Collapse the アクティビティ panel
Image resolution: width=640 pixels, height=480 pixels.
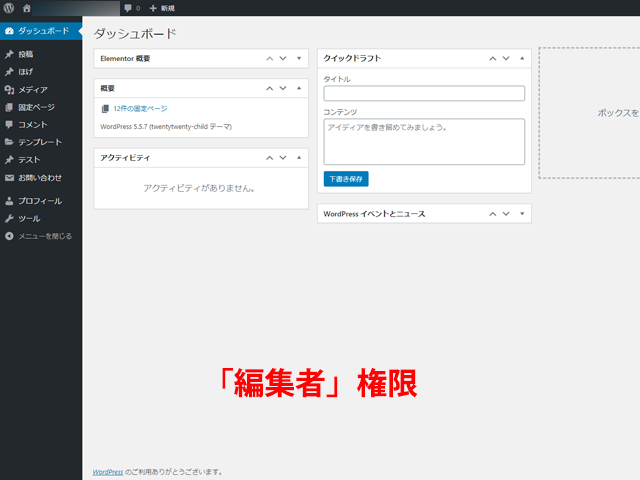(x=299, y=158)
